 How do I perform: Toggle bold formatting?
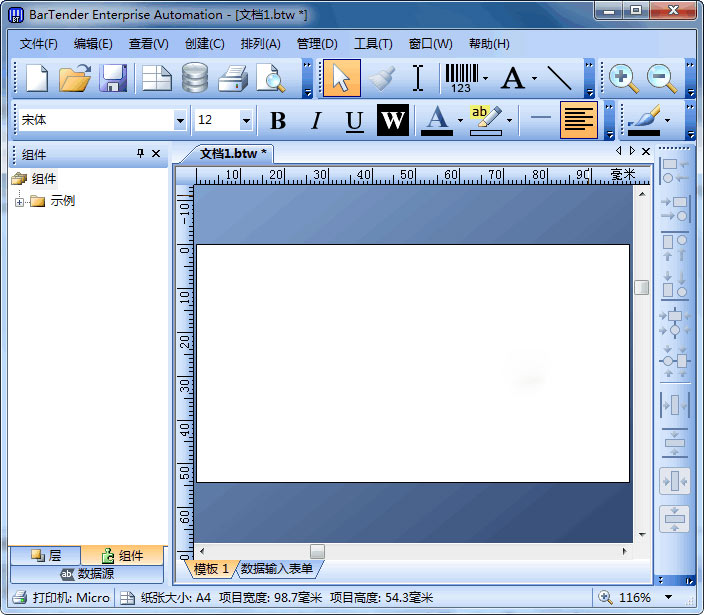(278, 120)
